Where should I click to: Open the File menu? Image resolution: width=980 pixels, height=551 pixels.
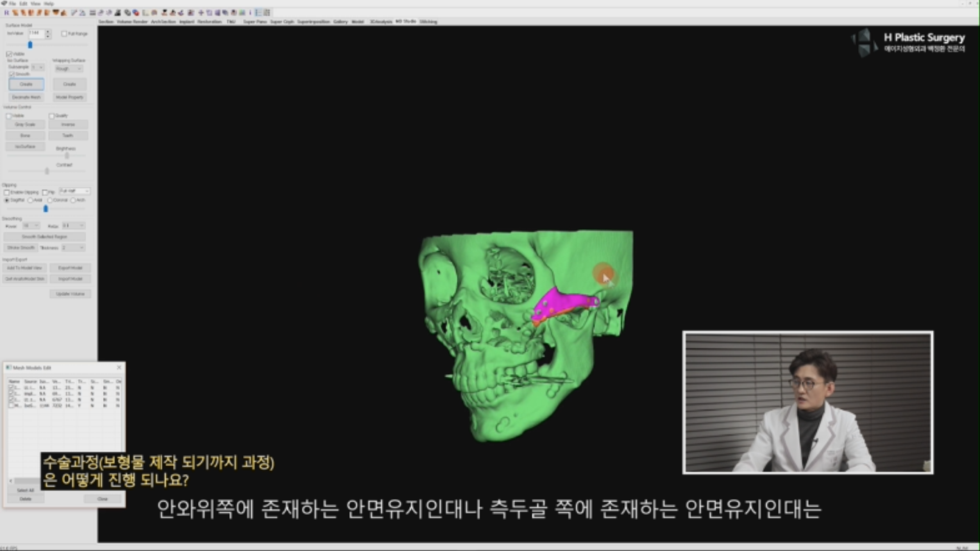pos(13,4)
